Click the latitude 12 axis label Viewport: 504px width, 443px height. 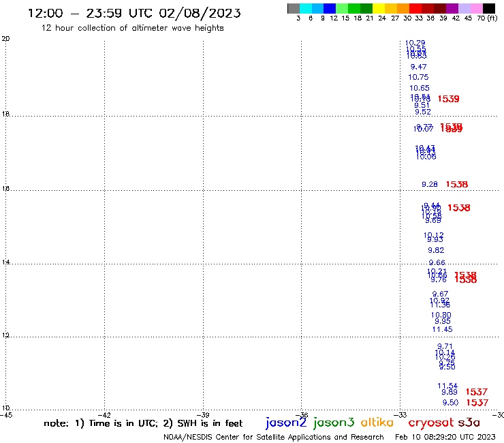pyautogui.click(x=5, y=335)
